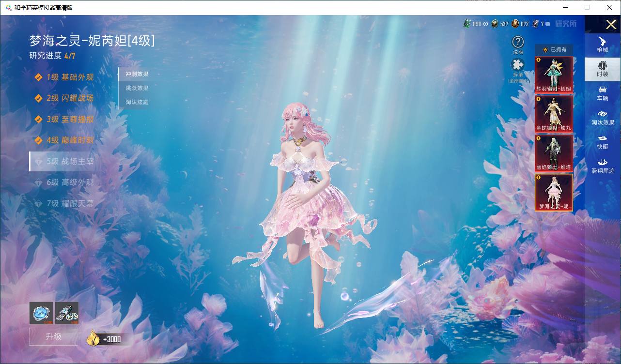The height and width of the screenshot is (364, 621).
Task: Open the 枪械 firearms category
Action: 602,45
